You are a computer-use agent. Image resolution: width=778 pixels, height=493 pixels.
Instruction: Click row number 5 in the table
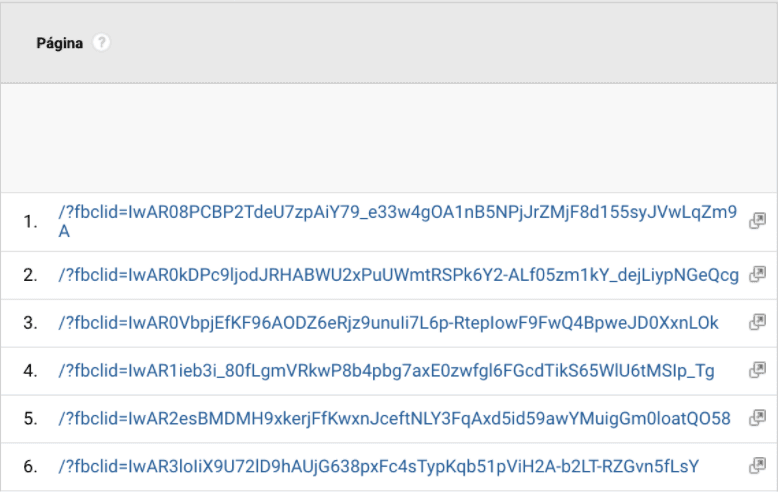30,419
